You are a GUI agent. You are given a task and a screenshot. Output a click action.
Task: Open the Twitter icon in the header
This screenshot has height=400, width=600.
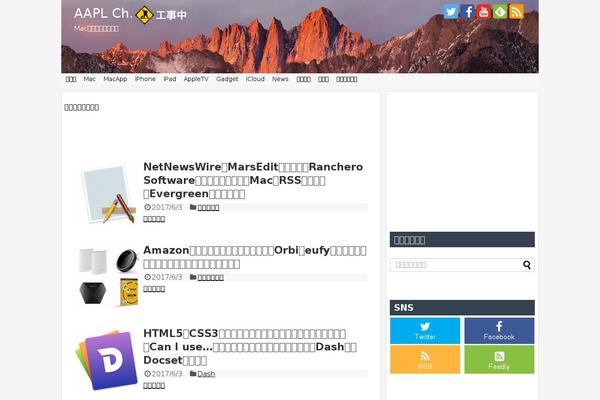coord(451,12)
